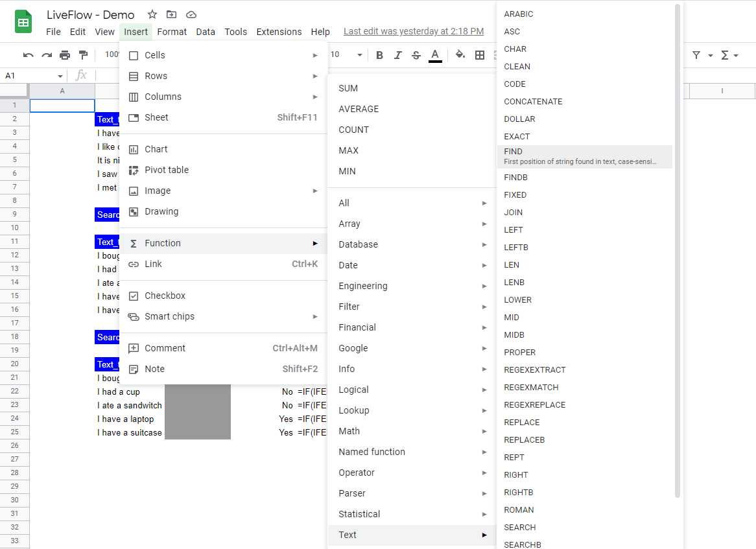Open the View menu
Viewport: 756px width, 549px height.
(104, 32)
